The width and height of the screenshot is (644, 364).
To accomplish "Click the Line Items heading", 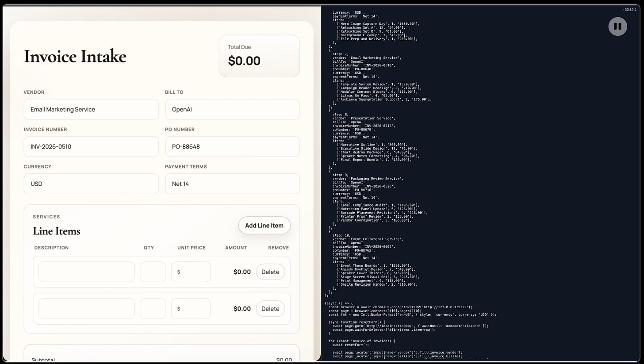I will (57, 231).
